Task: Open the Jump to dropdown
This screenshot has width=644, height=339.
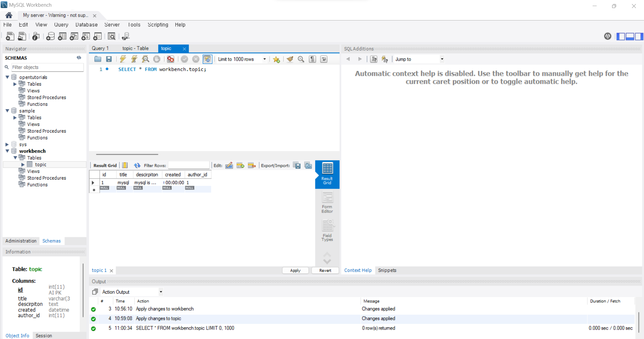Action: [419, 59]
